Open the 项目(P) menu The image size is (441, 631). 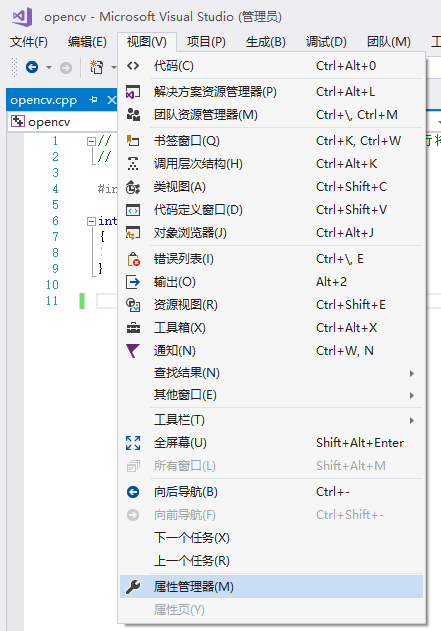coord(206,42)
